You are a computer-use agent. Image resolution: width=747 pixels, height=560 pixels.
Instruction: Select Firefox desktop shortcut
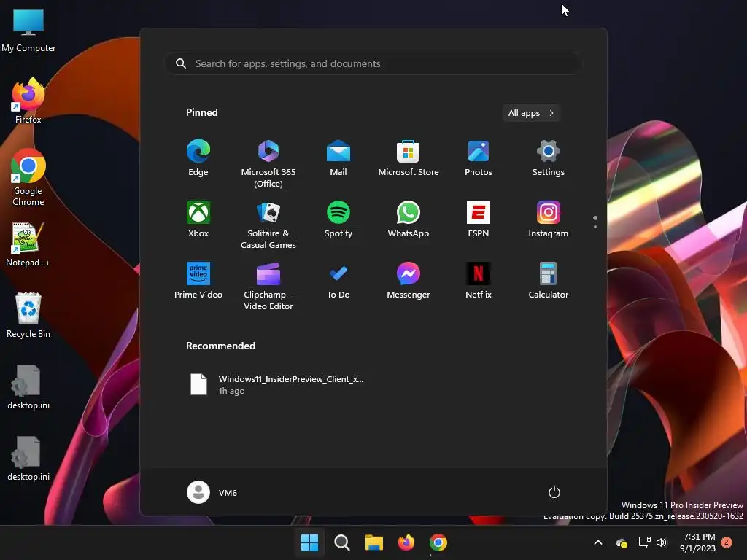coord(28,101)
